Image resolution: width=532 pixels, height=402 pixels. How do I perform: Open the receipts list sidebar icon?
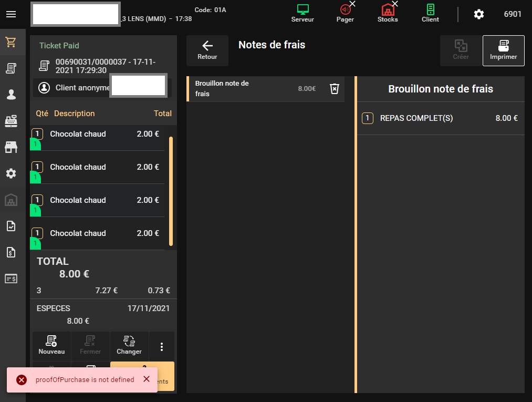pos(11,68)
